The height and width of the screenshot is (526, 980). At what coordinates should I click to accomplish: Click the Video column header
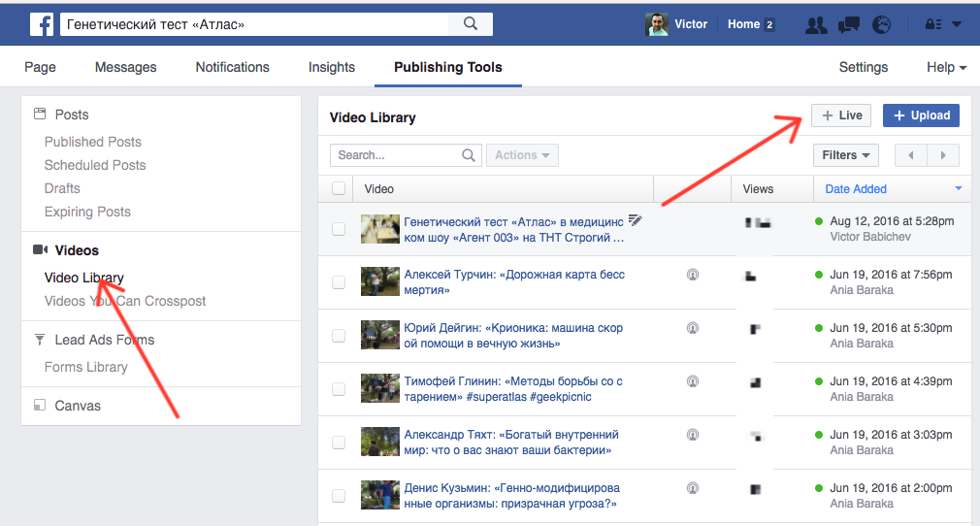click(378, 188)
